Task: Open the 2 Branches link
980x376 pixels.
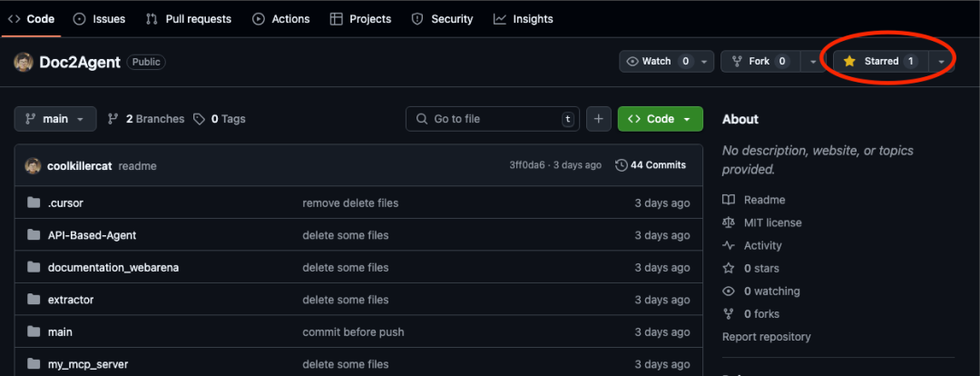Action: coord(146,119)
